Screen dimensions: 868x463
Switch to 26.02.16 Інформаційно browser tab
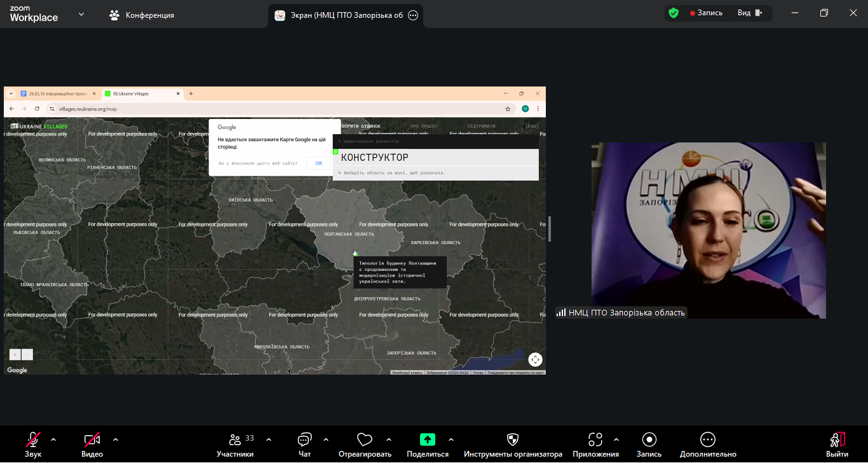[x=57, y=93]
